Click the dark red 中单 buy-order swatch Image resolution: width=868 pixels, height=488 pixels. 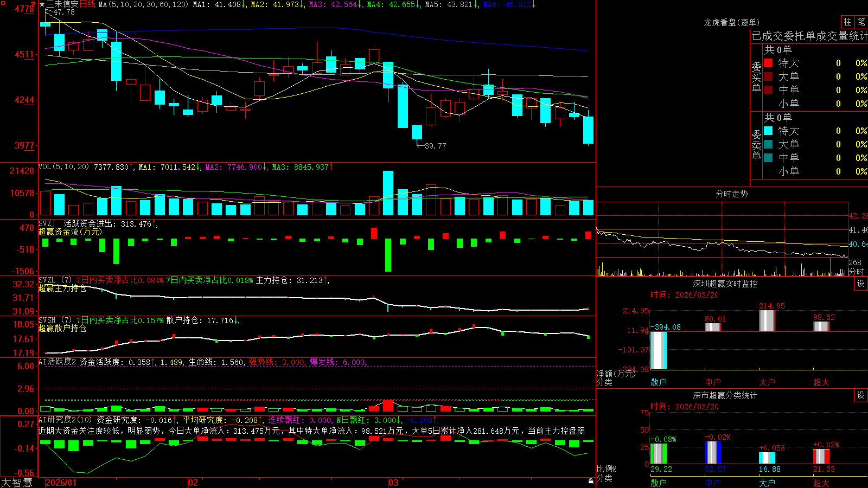pyautogui.click(x=768, y=90)
